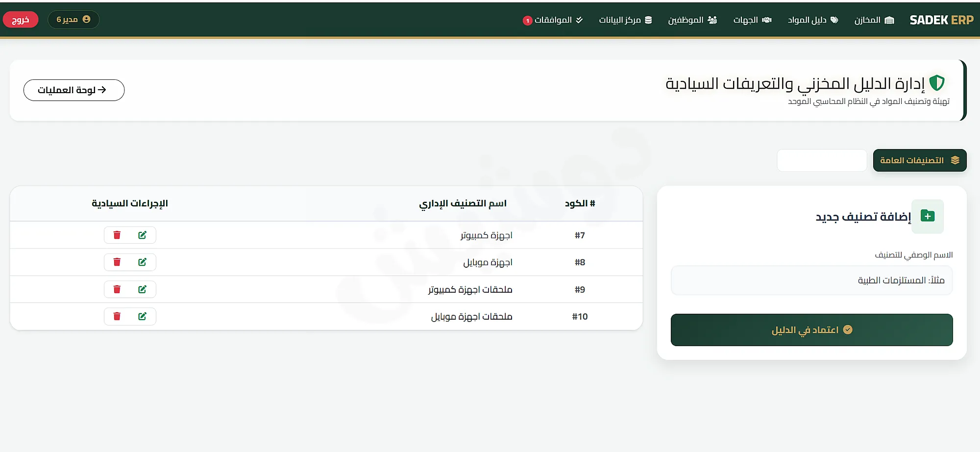Open the المخازن warehouses menu
Viewport: 980px width, 452px height.
pos(874,20)
